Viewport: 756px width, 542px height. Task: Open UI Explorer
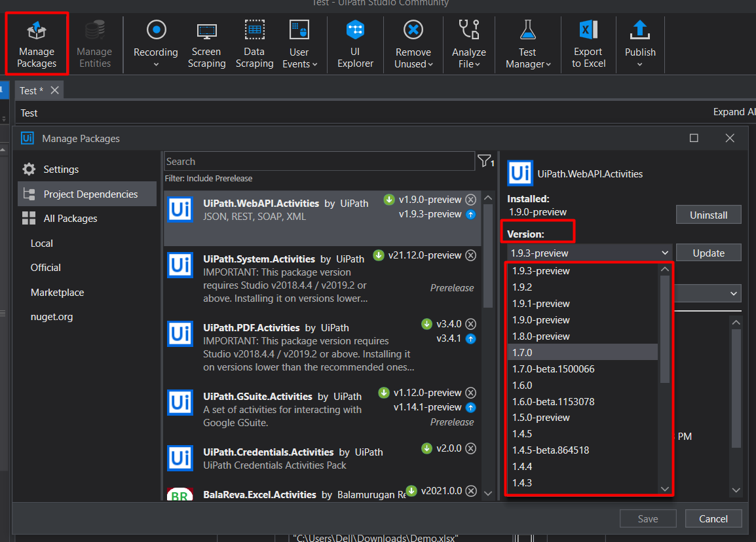coord(356,44)
